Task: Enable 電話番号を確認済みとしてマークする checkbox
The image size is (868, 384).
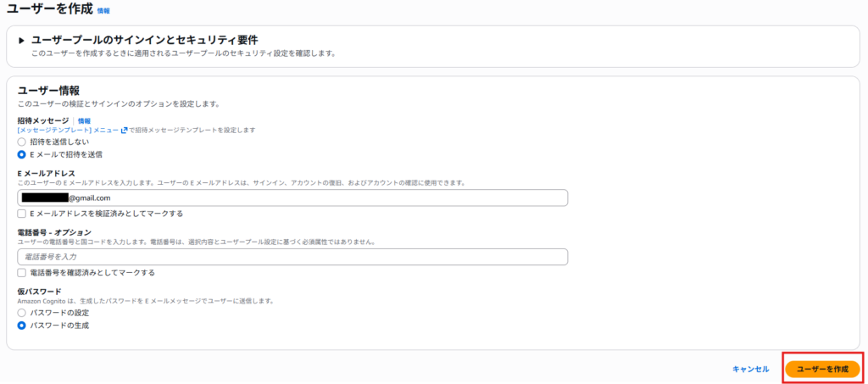Action: tap(22, 273)
